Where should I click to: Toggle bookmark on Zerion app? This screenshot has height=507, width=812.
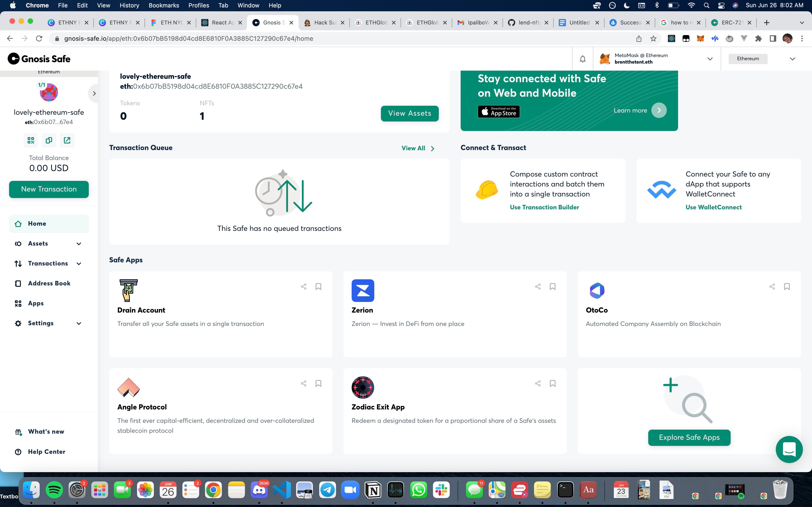(552, 286)
